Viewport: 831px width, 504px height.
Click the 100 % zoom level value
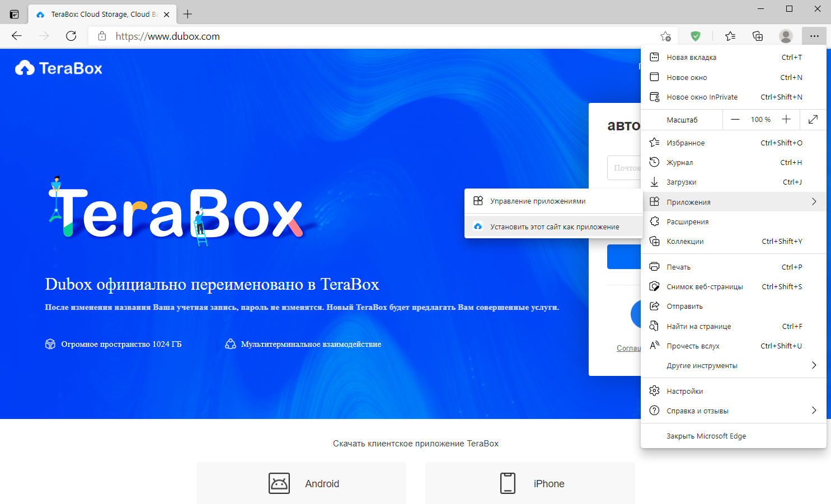pos(760,120)
